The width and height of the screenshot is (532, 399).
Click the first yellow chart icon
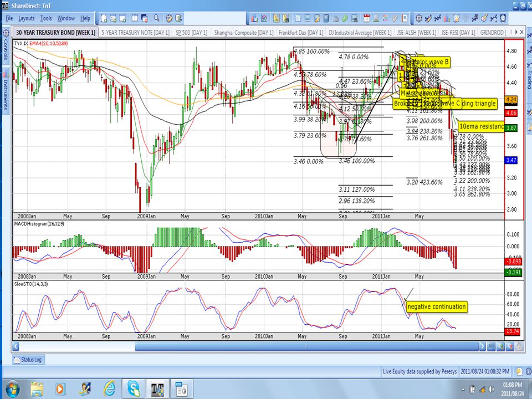[276, 18]
